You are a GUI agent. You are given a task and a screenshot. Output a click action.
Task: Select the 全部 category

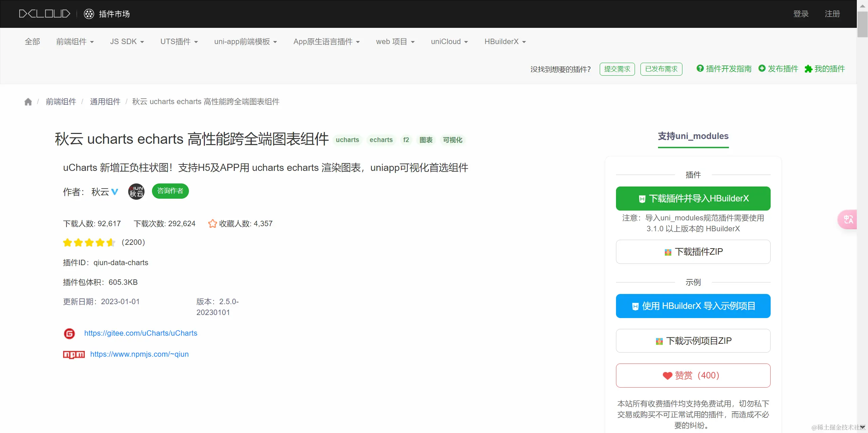[33, 42]
